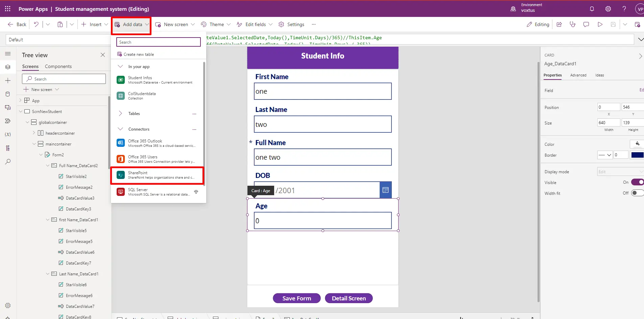The image size is (644, 319).
Task: Select SharePoint connector from list
Action: 157,175
